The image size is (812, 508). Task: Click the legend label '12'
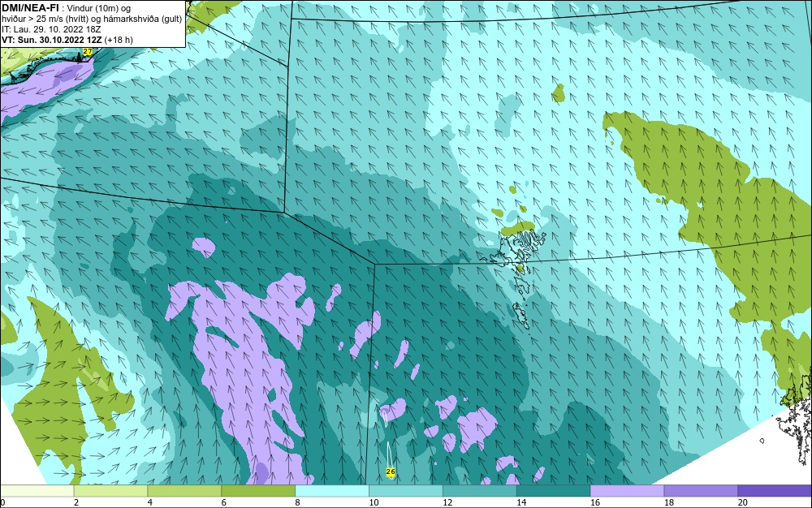pos(447,502)
